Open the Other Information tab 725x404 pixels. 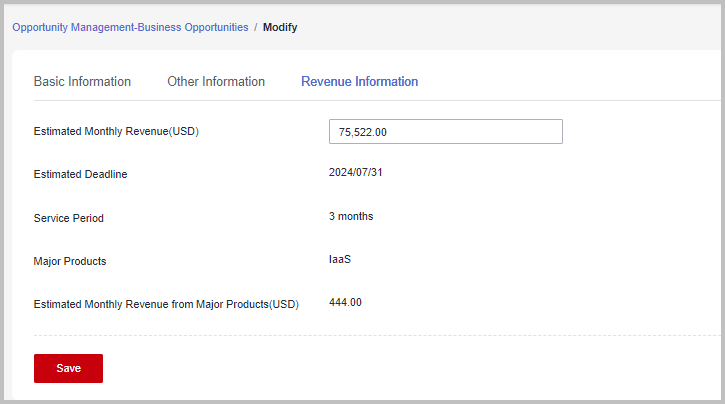tap(216, 82)
